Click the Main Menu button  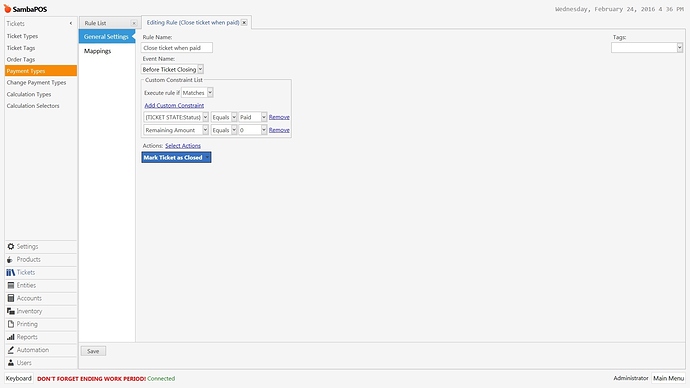(668, 378)
